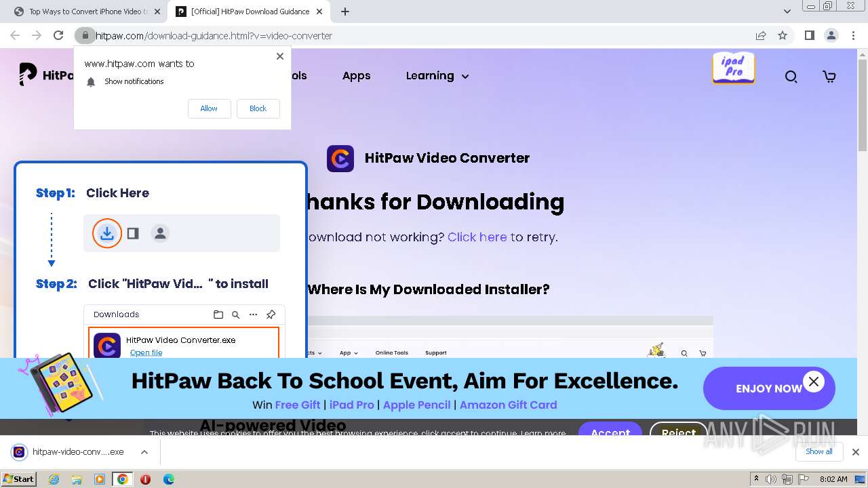Screen dimensions: 868x488
Task: Click the lock site info icon
Action: [x=85, y=35]
